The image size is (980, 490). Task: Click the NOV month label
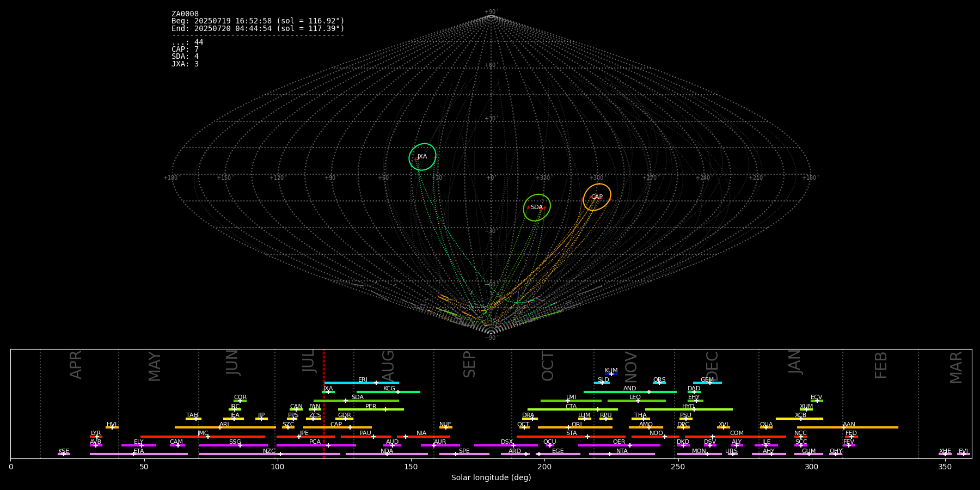tap(631, 366)
